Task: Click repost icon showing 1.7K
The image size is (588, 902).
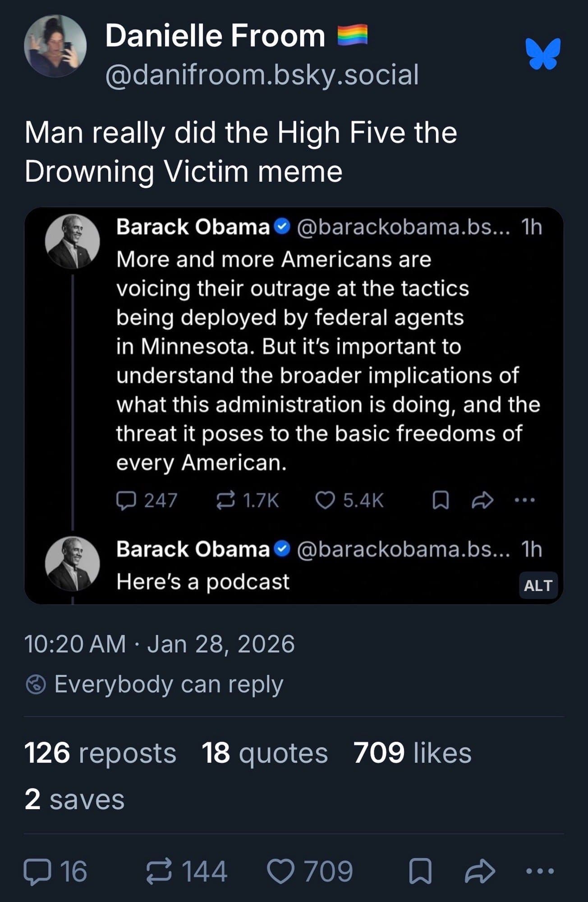Action: click(x=225, y=501)
